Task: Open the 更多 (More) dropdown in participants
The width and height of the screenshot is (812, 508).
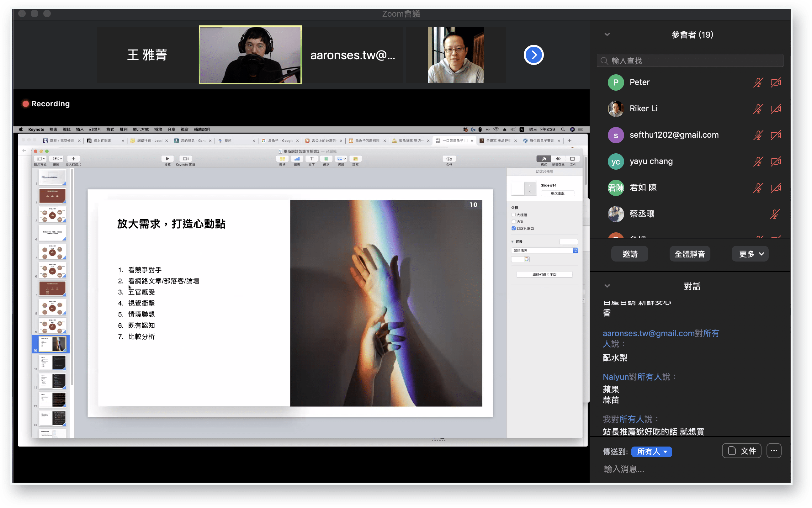Action: click(x=750, y=254)
